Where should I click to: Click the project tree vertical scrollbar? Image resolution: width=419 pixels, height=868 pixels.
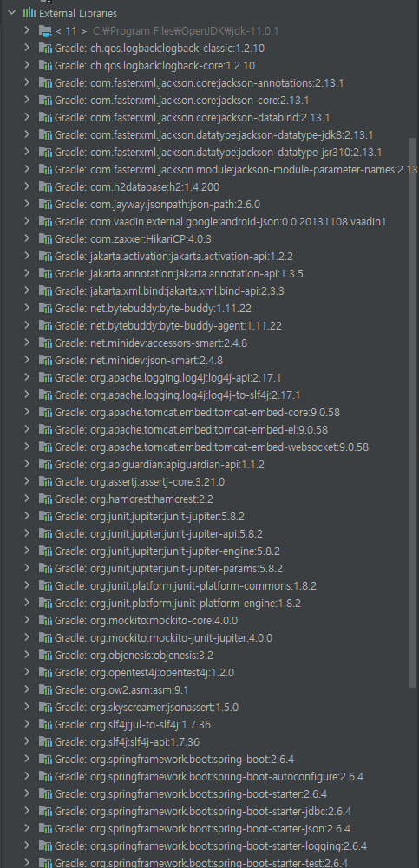pyautogui.click(x=413, y=413)
